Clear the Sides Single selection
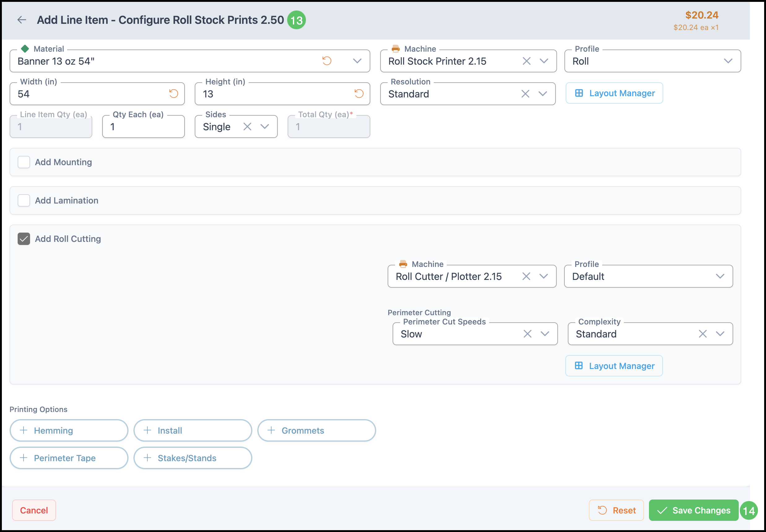Image resolution: width=766 pixels, height=532 pixels. [x=247, y=127]
